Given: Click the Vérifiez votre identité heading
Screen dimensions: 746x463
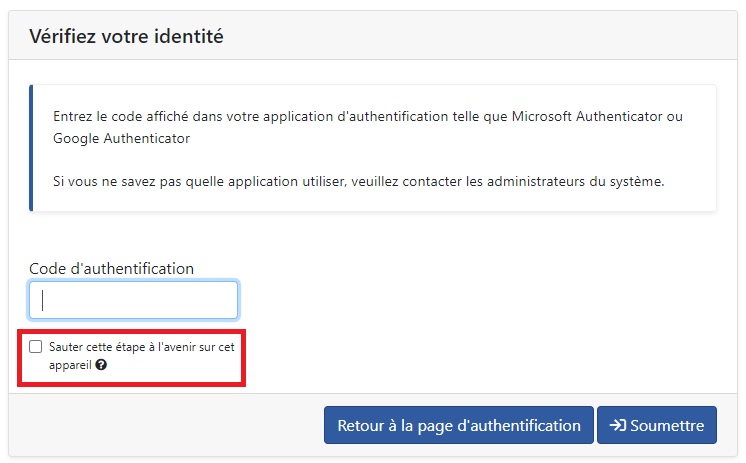Looking at the screenshot, I should (126, 36).
